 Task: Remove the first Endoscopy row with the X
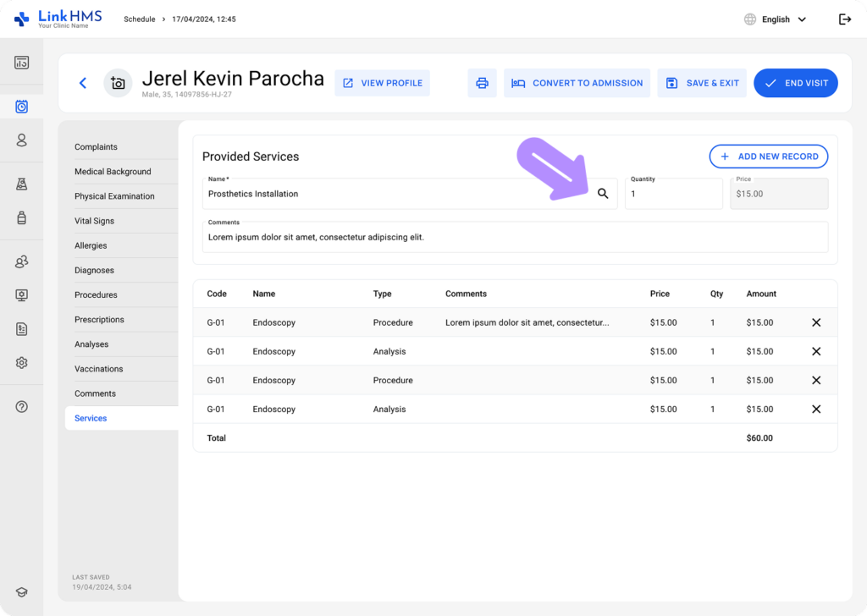click(815, 322)
